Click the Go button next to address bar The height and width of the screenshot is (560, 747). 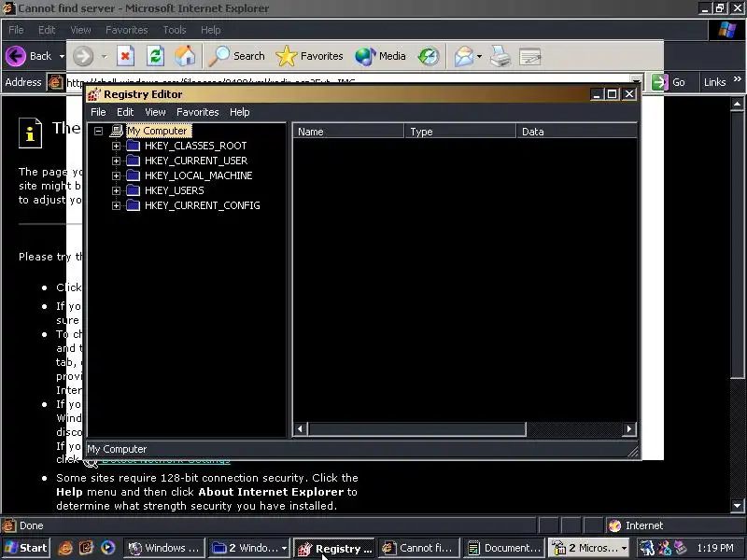[x=668, y=82]
